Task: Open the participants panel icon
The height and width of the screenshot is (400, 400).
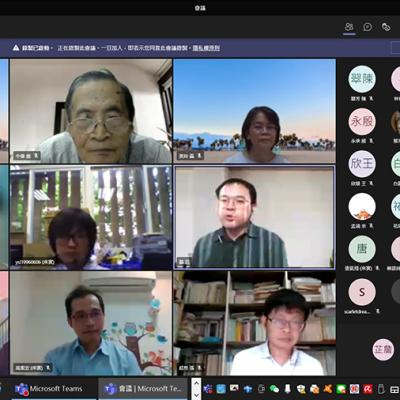Action: (349, 27)
